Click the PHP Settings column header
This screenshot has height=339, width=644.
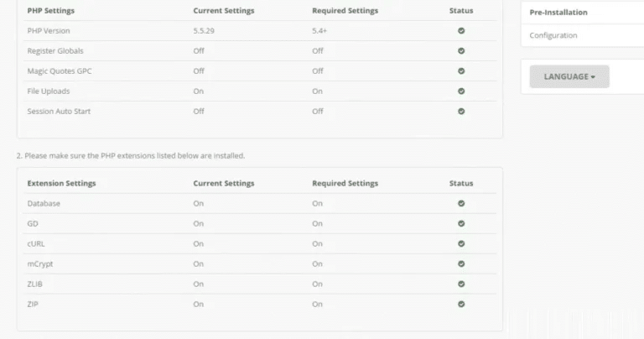click(51, 11)
